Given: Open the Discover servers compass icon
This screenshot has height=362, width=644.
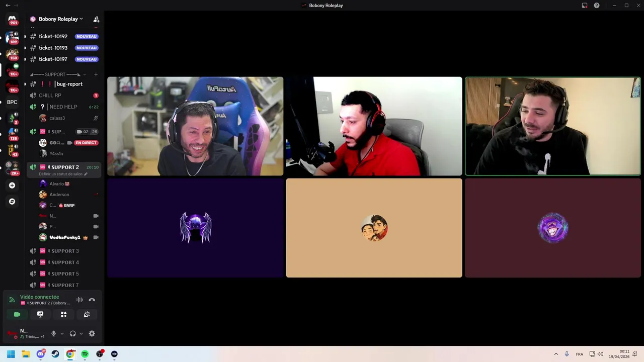Looking at the screenshot, I should pyautogui.click(x=12, y=202).
